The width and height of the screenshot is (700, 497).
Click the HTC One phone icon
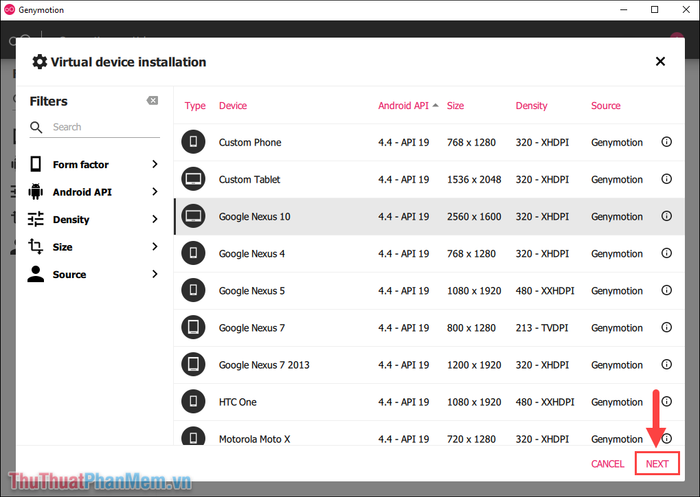193,401
